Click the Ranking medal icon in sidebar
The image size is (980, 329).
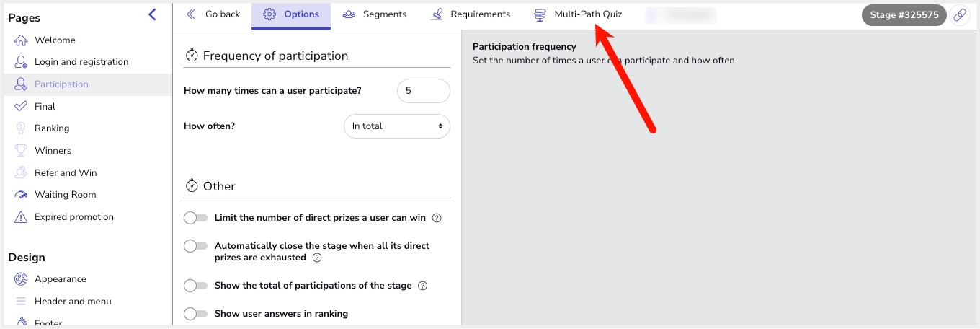21,128
